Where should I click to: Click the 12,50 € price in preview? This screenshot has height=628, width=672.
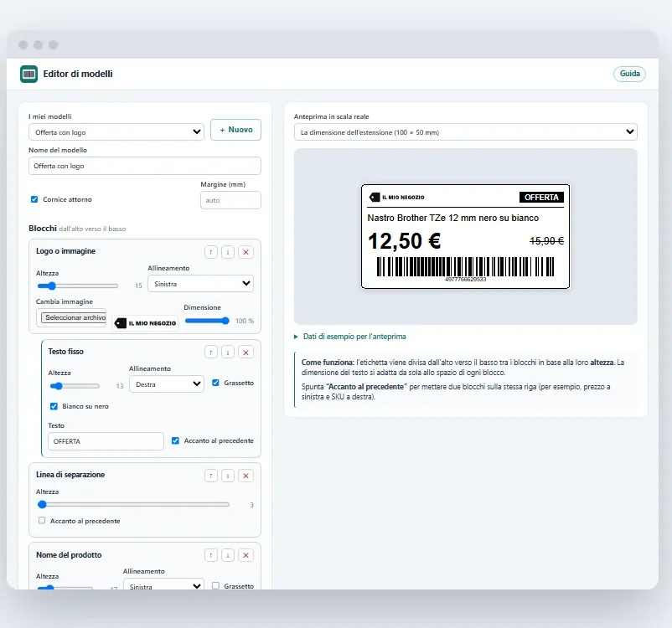point(405,241)
